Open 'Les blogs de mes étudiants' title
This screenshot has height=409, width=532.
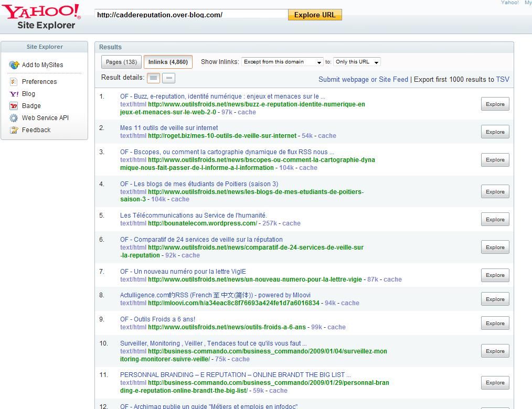pyautogui.click(x=199, y=184)
